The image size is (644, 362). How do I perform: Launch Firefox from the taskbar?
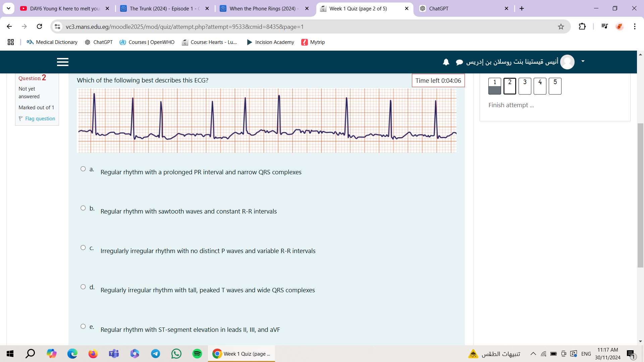tap(93, 354)
